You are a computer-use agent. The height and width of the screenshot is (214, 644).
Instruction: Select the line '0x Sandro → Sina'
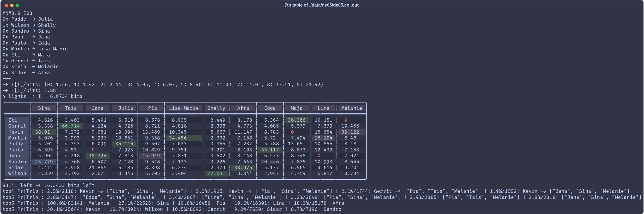[x=26, y=31]
